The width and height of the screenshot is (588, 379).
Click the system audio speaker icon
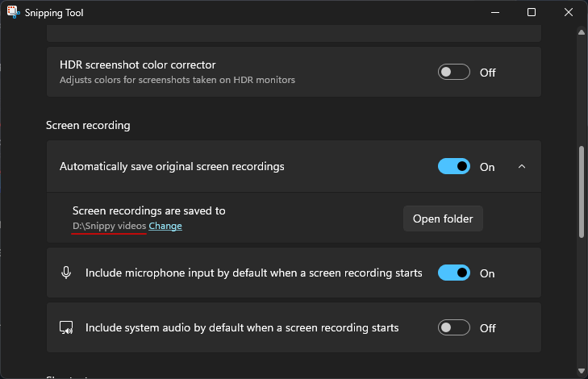pyautogui.click(x=66, y=328)
